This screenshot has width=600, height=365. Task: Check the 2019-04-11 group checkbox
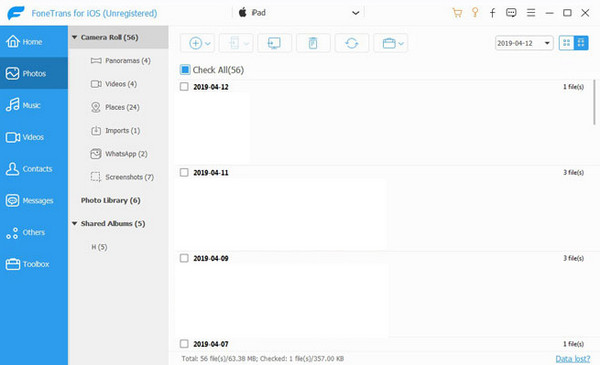pos(184,173)
